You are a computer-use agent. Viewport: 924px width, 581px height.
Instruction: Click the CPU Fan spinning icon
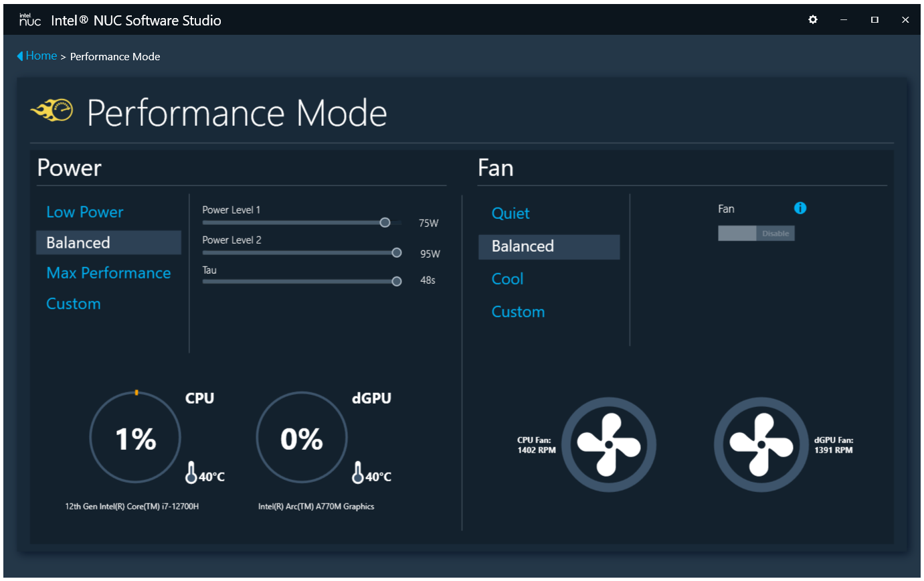coord(609,444)
